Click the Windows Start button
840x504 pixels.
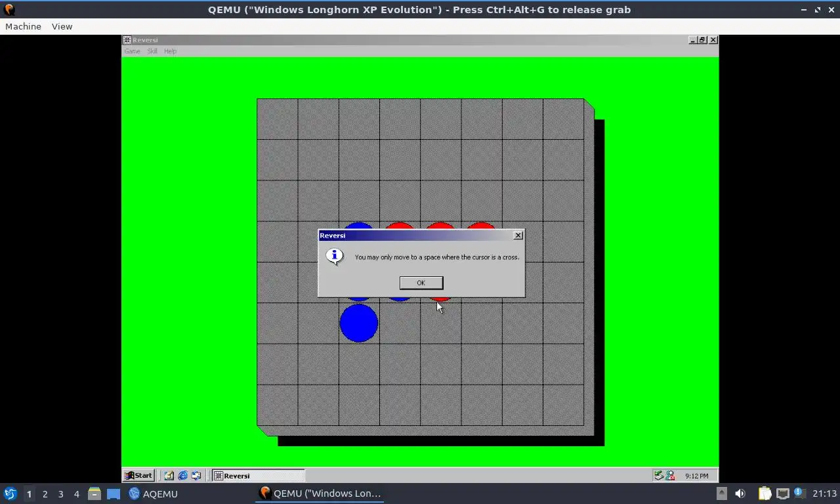(x=138, y=476)
